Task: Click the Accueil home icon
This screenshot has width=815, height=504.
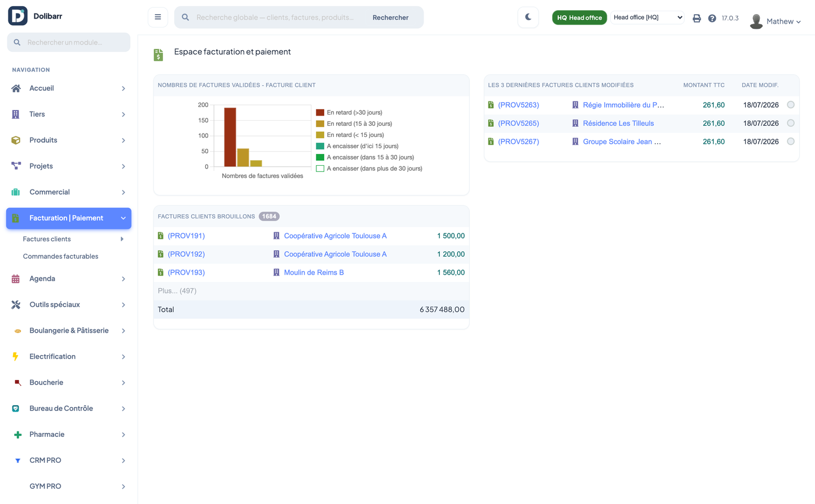Action: 16,88
